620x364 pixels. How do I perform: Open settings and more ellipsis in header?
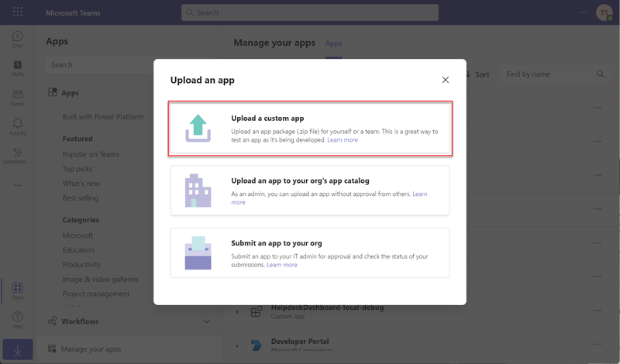pyautogui.click(x=584, y=12)
